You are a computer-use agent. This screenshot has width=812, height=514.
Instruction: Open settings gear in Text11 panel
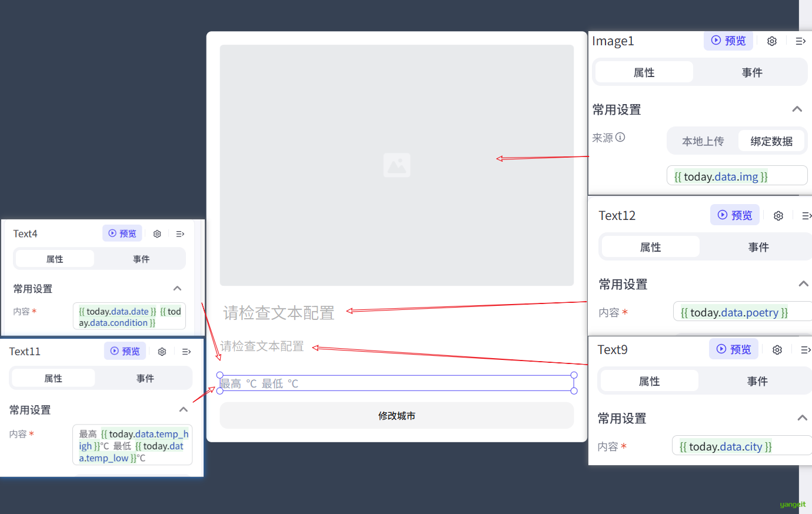[162, 352]
